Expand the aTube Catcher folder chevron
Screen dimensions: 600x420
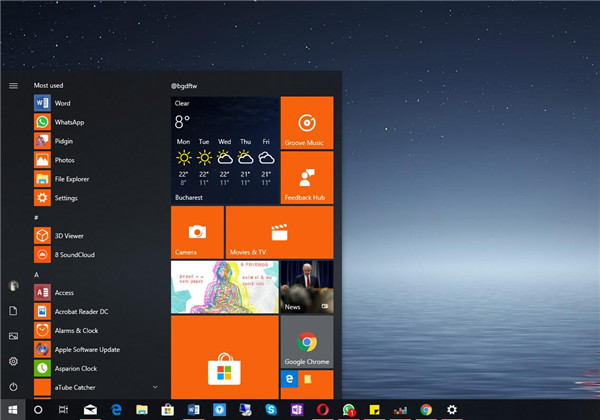point(155,387)
